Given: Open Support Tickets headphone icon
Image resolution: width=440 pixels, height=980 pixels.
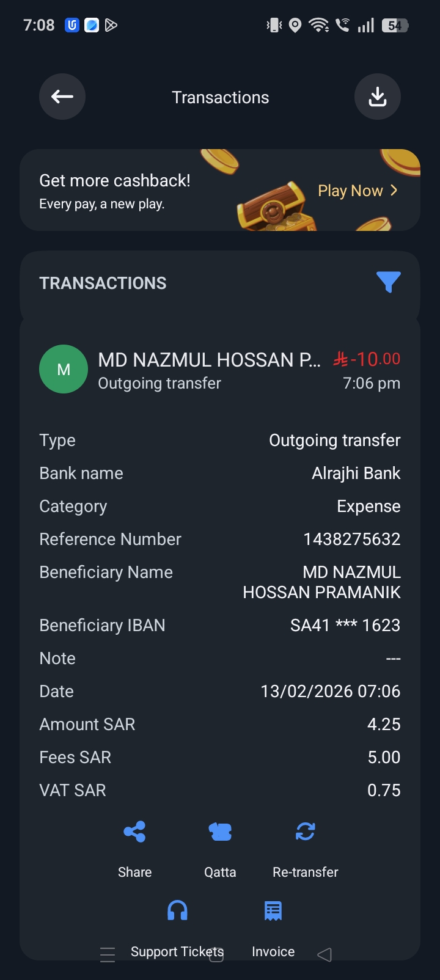Looking at the screenshot, I should (x=177, y=911).
